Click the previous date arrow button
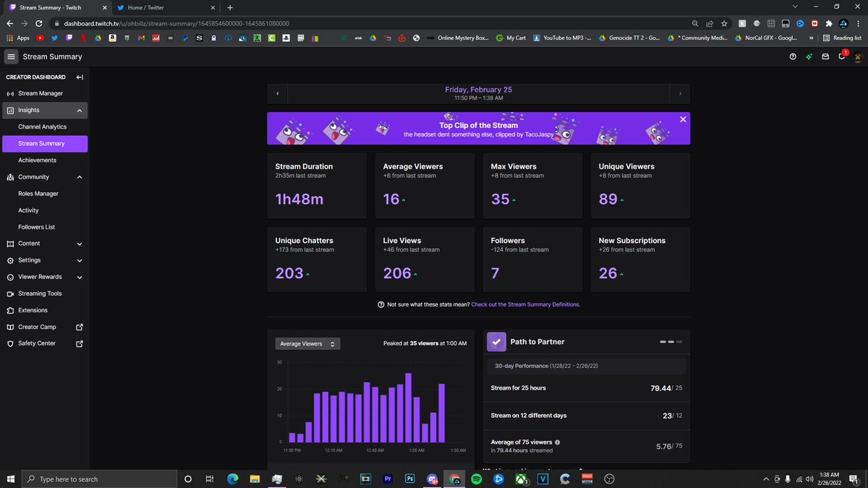The width and height of the screenshot is (868, 488). click(278, 93)
